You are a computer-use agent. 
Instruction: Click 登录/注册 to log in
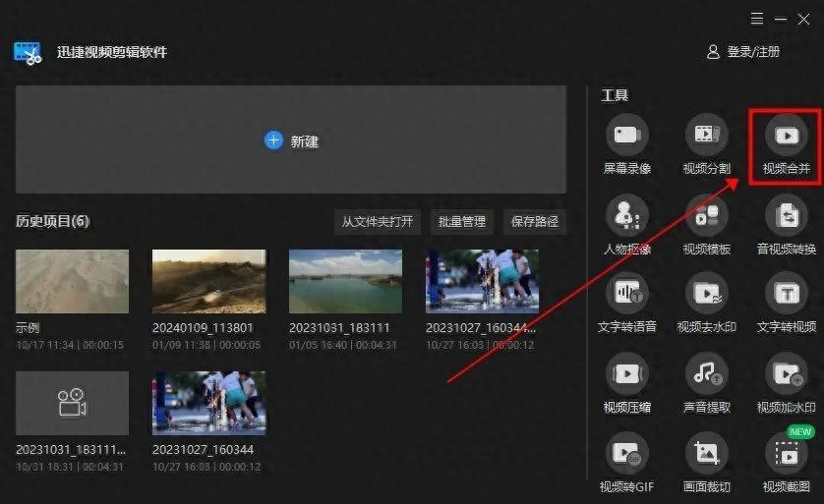point(744,52)
